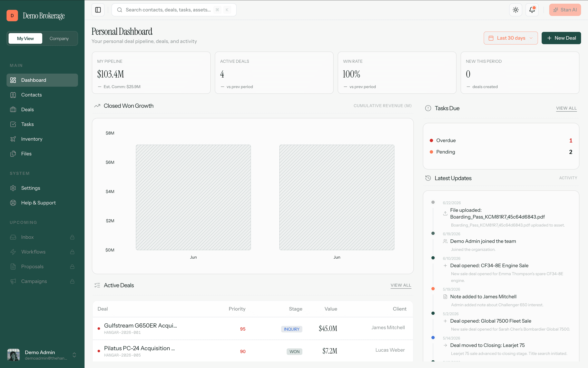Open the Deals section
The height and width of the screenshot is (368, 588).
pos(42,110)
